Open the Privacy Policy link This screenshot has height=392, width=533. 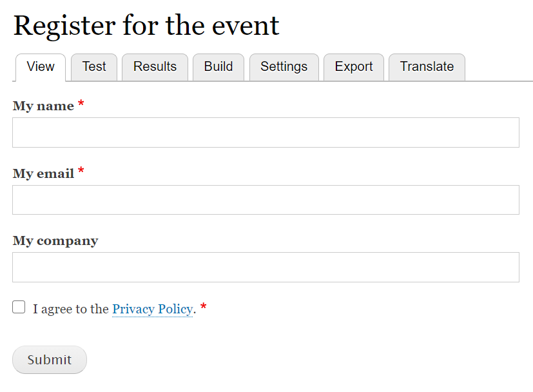(152, 309)
